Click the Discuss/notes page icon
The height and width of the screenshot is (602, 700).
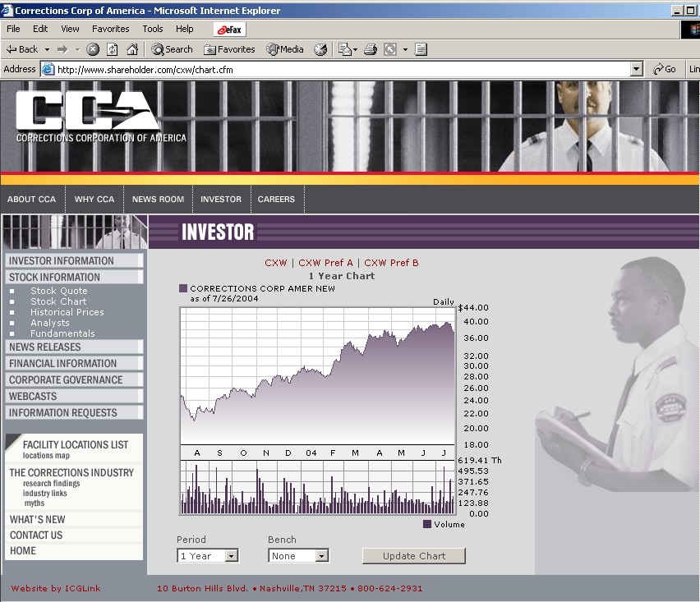421,49
